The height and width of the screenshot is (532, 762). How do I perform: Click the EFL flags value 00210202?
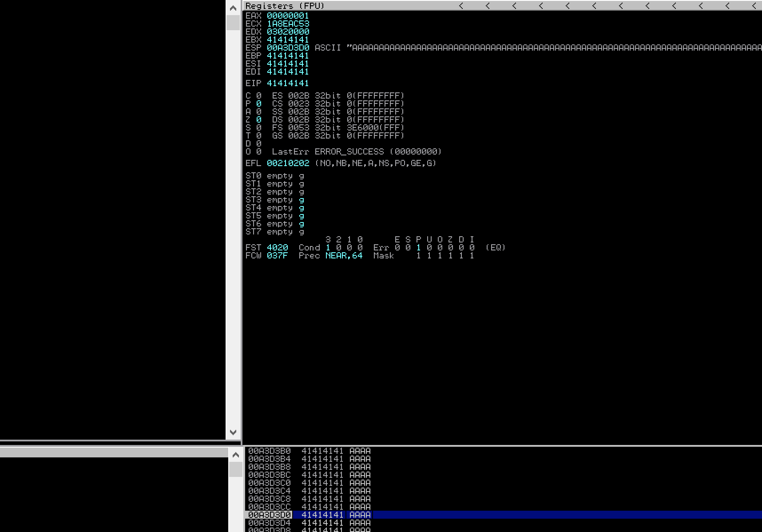[x=288, y=163]
